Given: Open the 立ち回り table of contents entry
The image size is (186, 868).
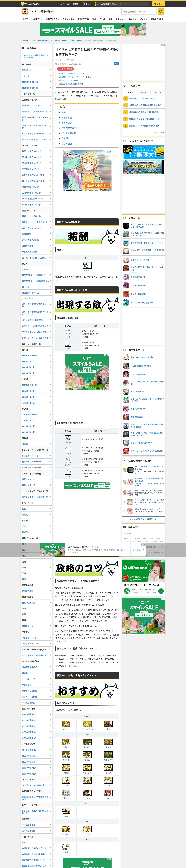Looking at the screenshot, I should (x=65, y=138).
